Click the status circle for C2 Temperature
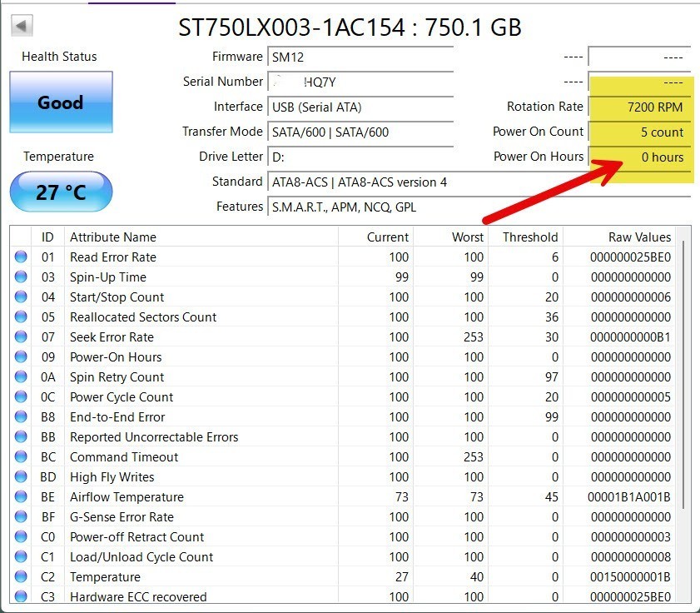 pyautogui.click(x=21, y=576)
